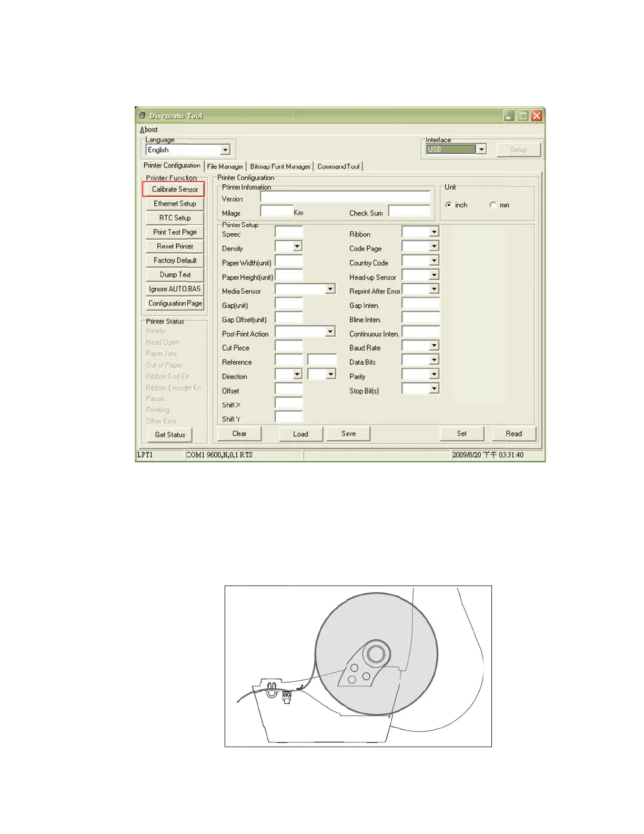Click the Gap(unit) input field
This screenshot has width=644, height=834.
288,303
